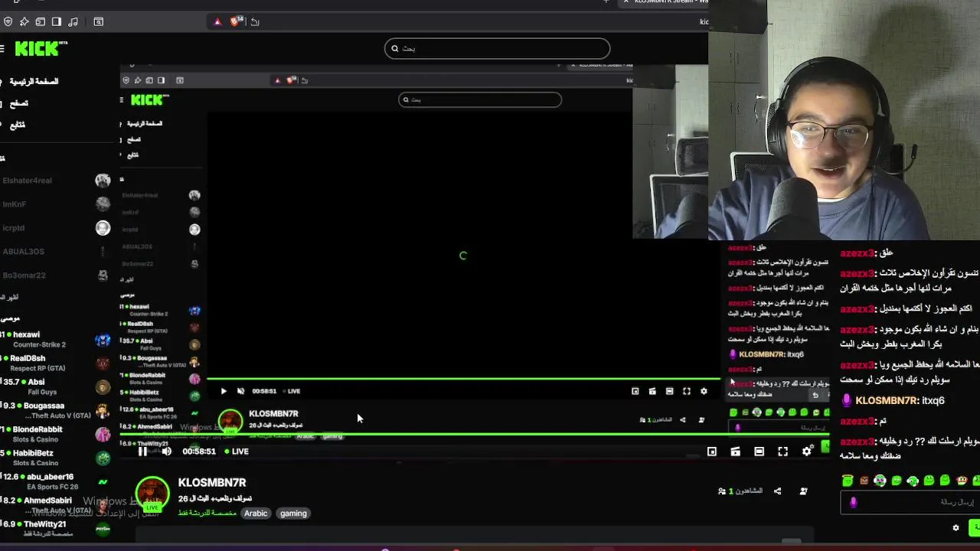
Task: Open the HabibiBetz recommended channel
Action: pos(57,458)
